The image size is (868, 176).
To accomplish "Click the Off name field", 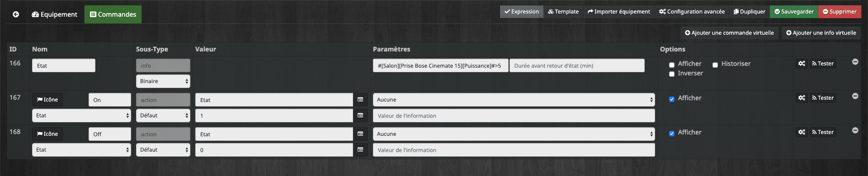I will pyautogui.click(x=110, y=134).
